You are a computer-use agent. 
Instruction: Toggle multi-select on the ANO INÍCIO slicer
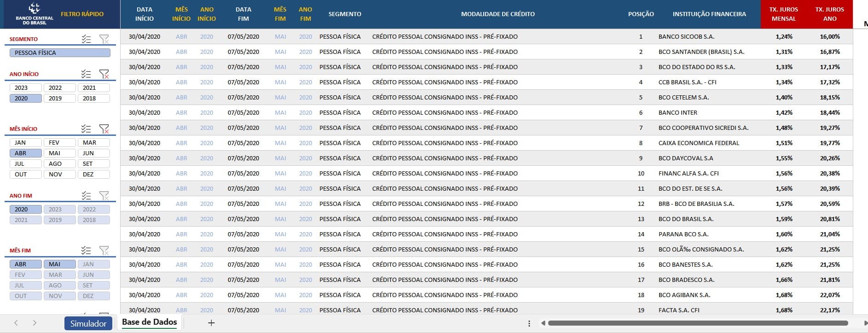click(x=86, y=74)
